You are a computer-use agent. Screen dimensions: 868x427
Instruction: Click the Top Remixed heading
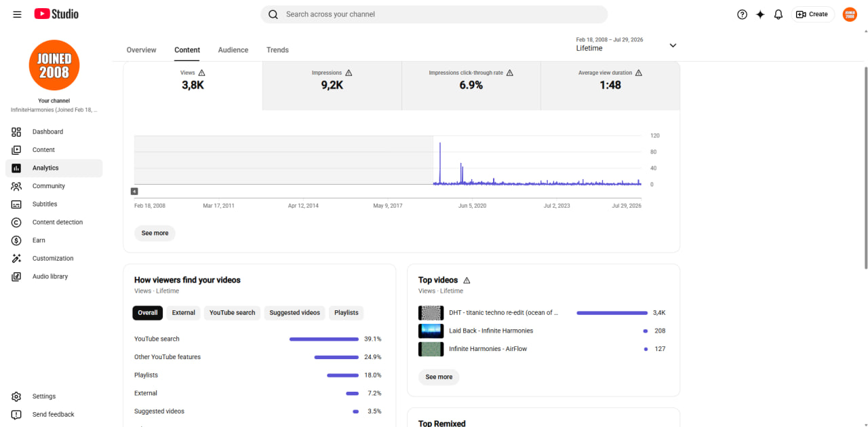442,423
